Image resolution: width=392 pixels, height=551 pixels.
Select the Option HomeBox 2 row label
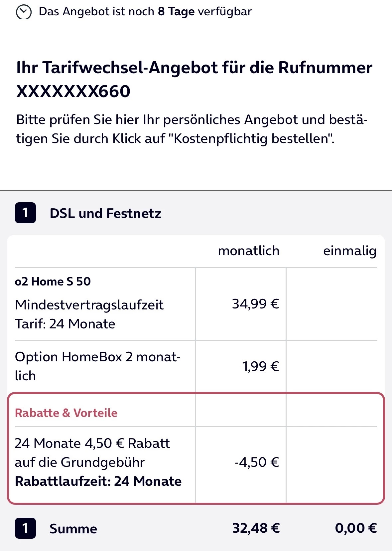click(97, 366)
